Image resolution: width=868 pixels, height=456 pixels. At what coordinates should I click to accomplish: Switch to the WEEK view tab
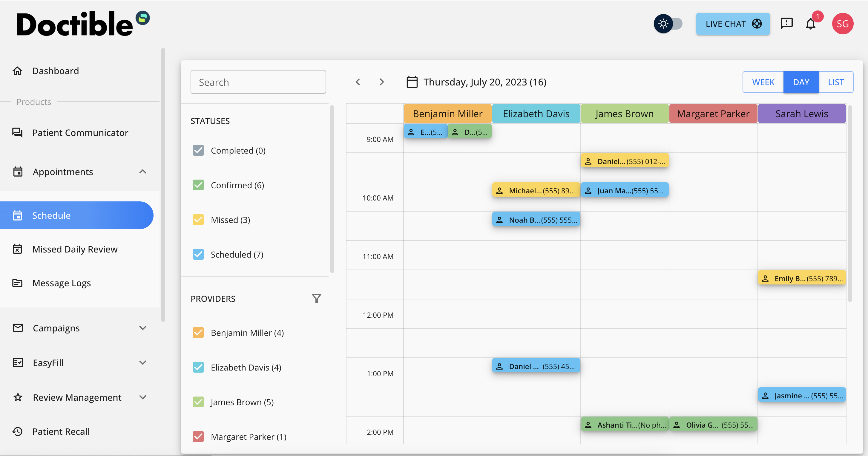pos(763,82)
